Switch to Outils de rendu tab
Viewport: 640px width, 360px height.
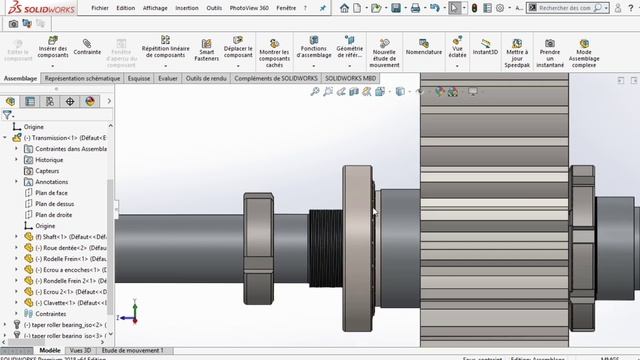click(206, 78)
